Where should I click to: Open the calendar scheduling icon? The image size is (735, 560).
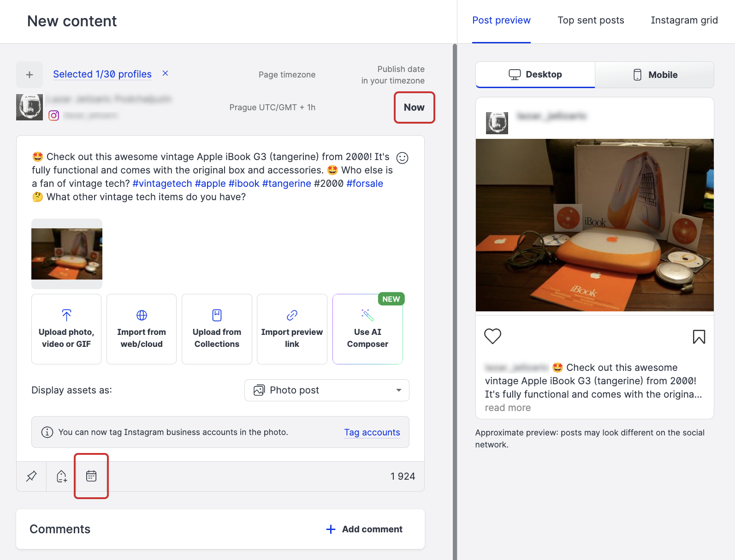91,476
